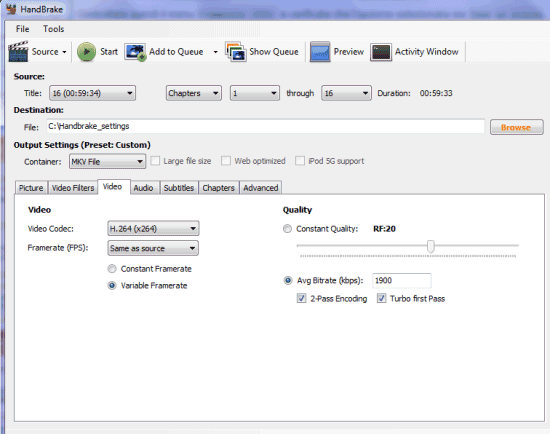This screenshot has height=434, width=550.
Task: Open the Show Queue icon
Action: click(x=235, y=52)
